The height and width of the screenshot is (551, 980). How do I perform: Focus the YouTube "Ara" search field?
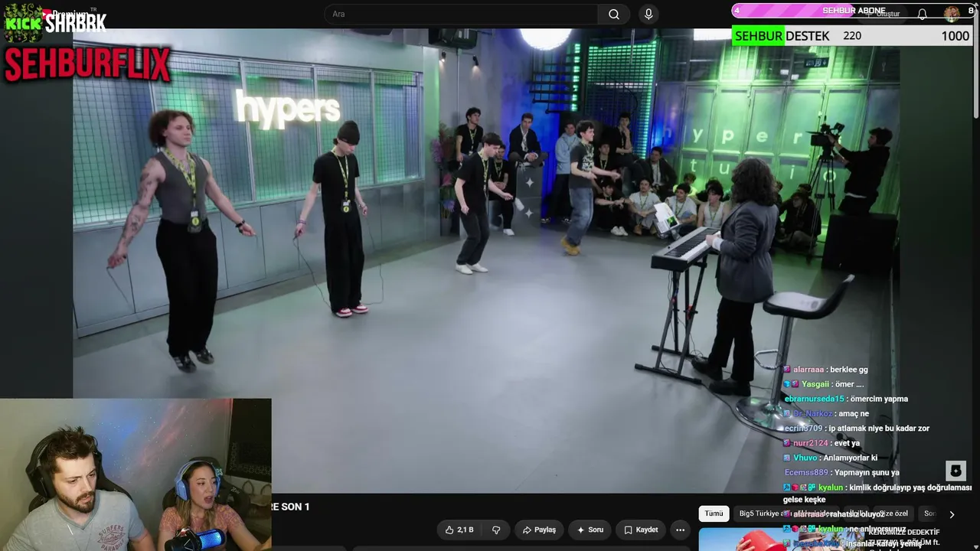point(462,14)
